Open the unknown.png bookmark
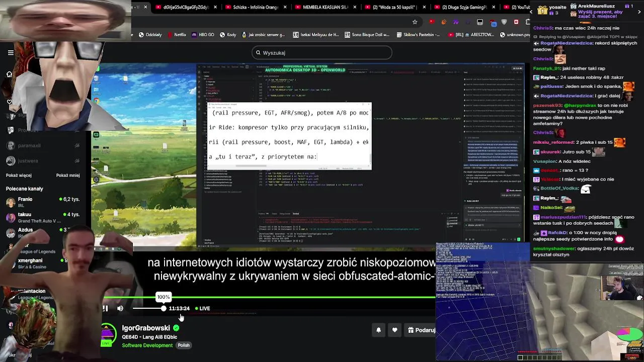The image size is (644, 362). coord(515,35)
